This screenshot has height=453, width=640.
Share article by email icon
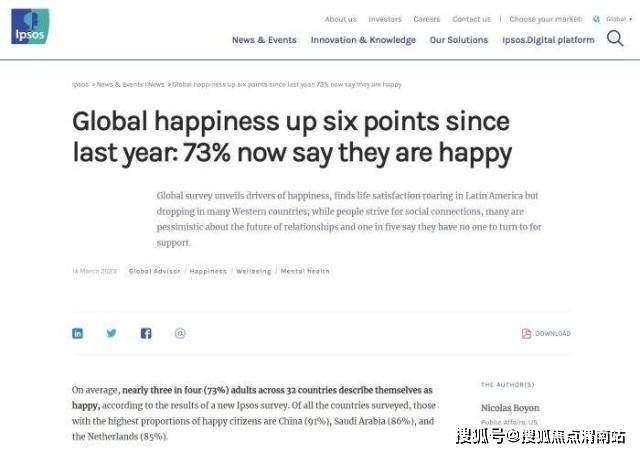click(180, 333)
